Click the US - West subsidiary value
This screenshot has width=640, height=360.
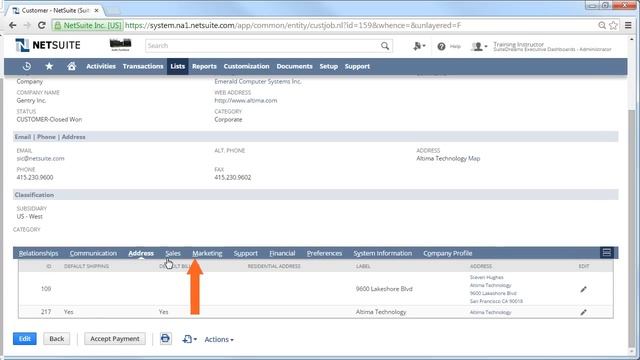(29, 216)
